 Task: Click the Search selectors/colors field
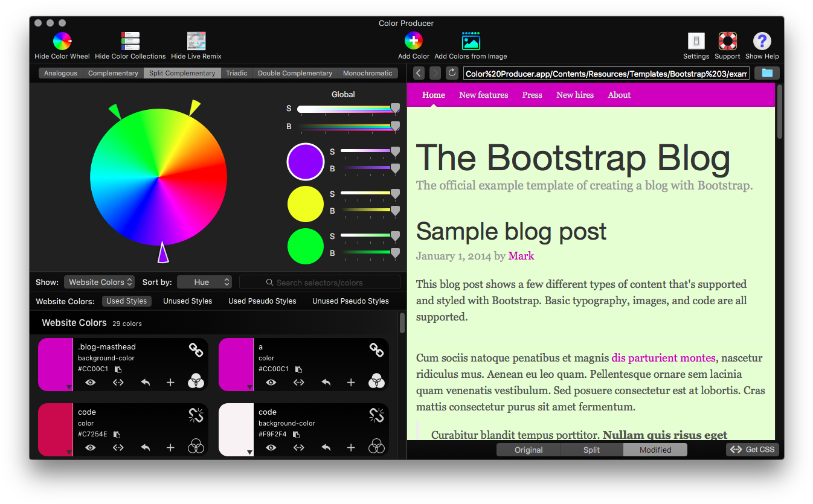[320, 282]
